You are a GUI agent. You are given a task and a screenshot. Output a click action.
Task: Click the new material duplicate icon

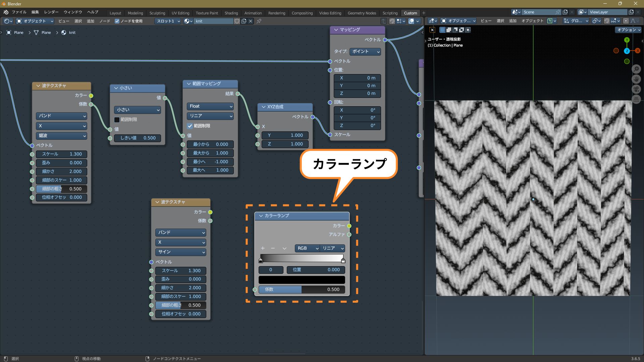[x=244, y=21]
